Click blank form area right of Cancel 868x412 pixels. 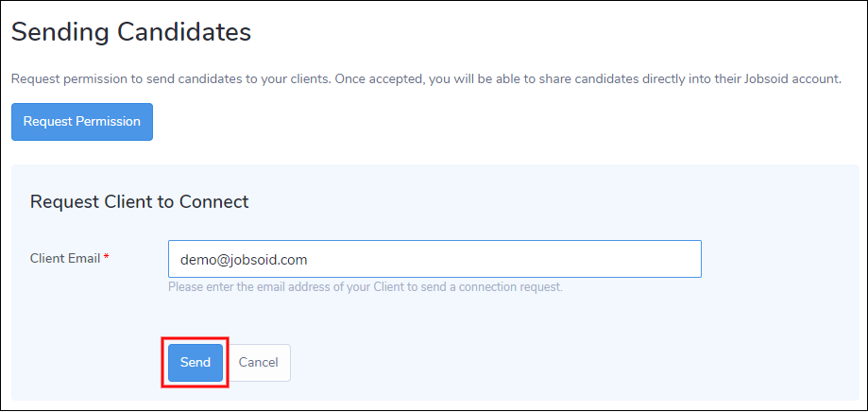[x=567, y=363]
